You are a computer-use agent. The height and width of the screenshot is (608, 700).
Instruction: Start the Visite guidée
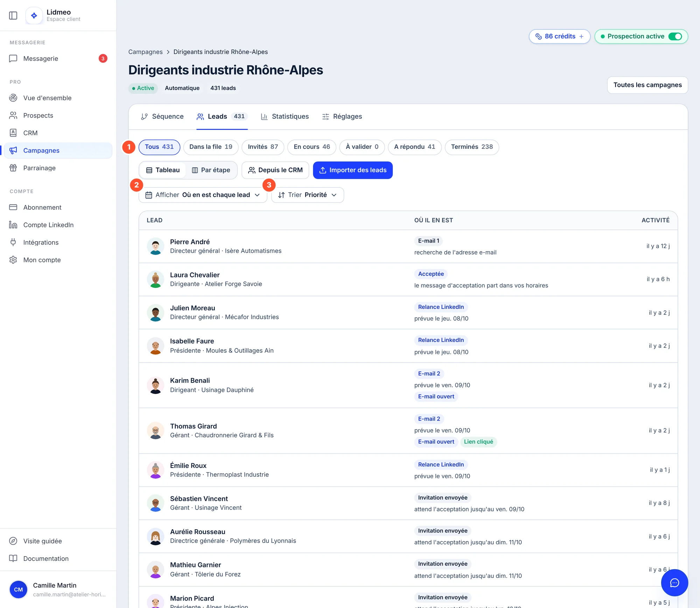[x=58, y=541]
